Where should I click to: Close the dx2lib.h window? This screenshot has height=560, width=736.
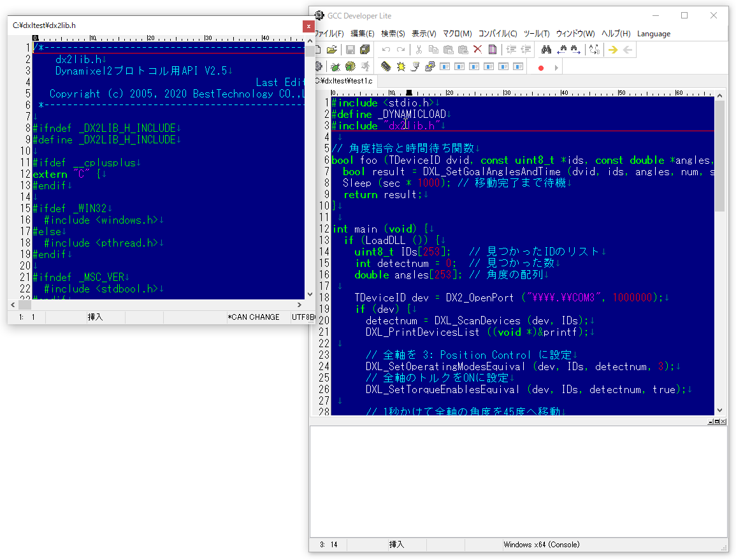click(x=308, y=26)
